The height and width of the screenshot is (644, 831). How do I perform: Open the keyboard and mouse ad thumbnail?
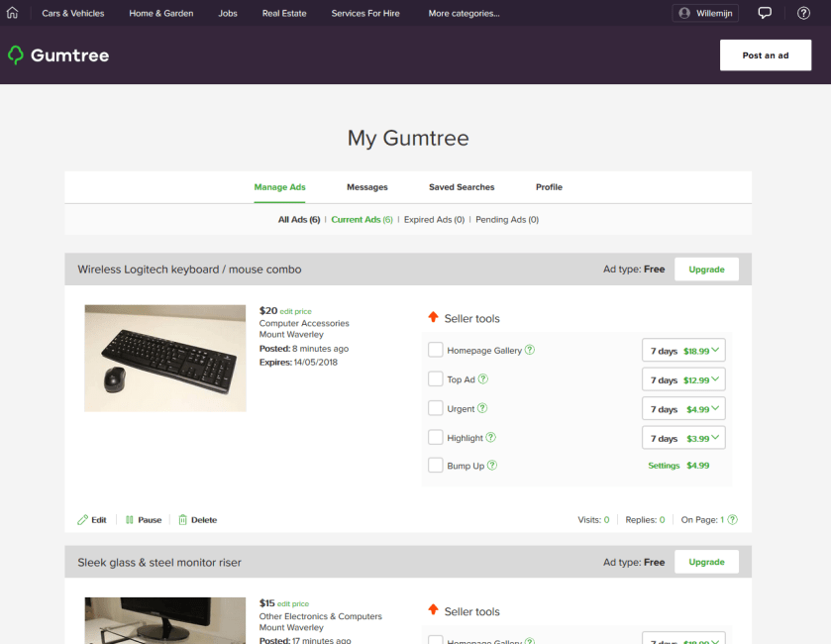[165, 358]
